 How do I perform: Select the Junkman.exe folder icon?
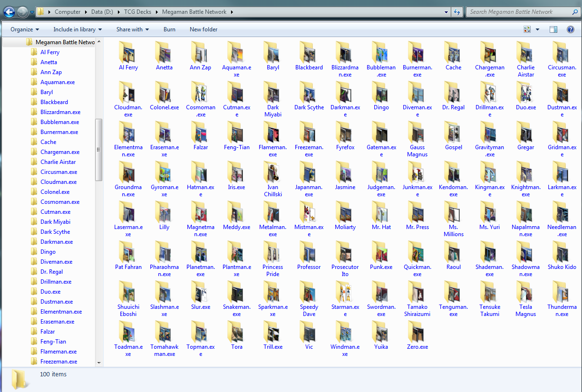tap(417, 172)
